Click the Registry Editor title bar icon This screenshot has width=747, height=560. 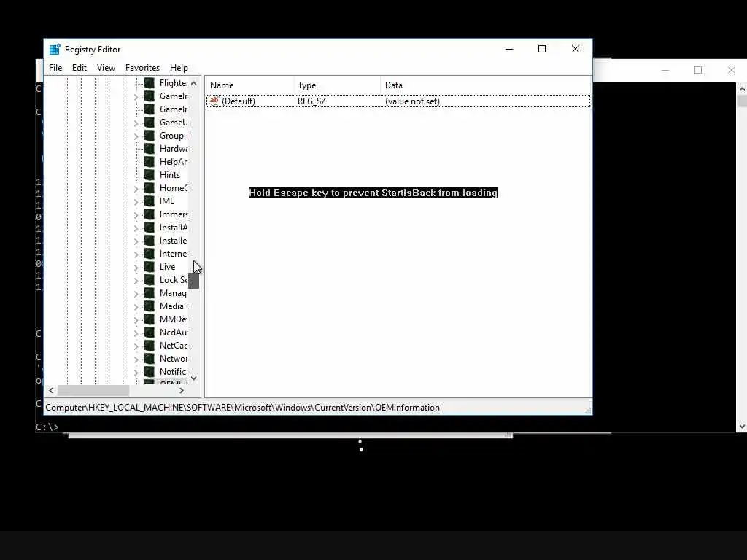tap(55, 50)
